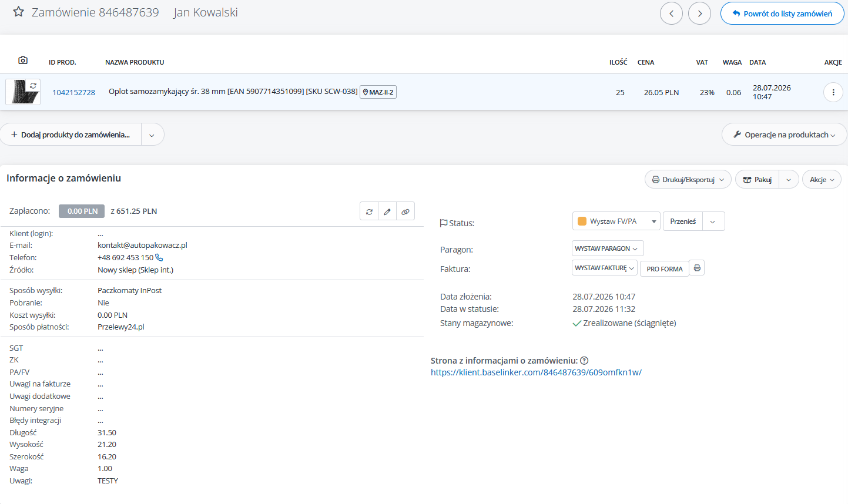Viewport: 848px width, 504px height.
Task: Open the klient.baselinker.com order page link
Action: (x=536, y=372)
